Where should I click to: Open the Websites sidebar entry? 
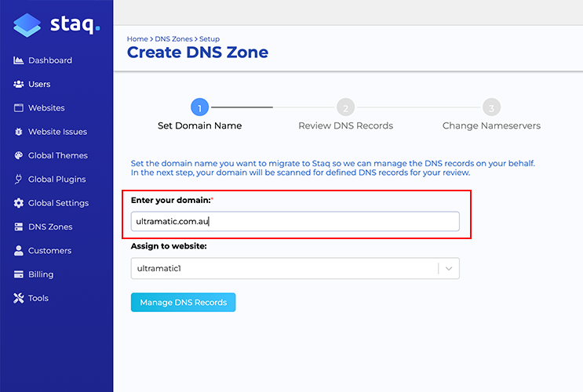click(x=46, y=107)
